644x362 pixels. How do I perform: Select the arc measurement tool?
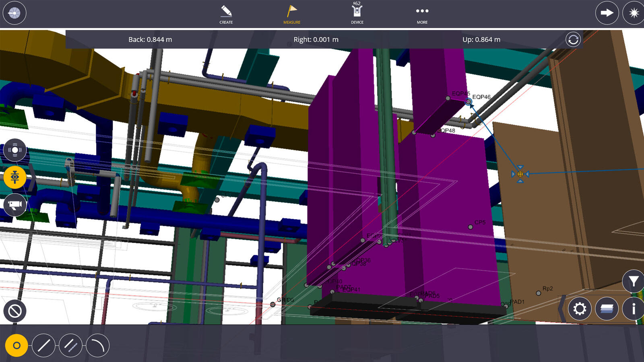coord(97,344)
